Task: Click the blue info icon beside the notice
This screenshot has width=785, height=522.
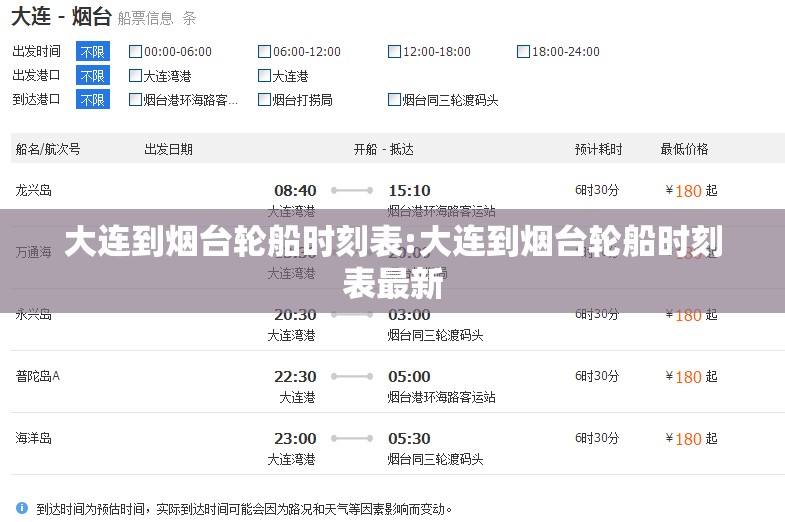Action: click(22, 508)
